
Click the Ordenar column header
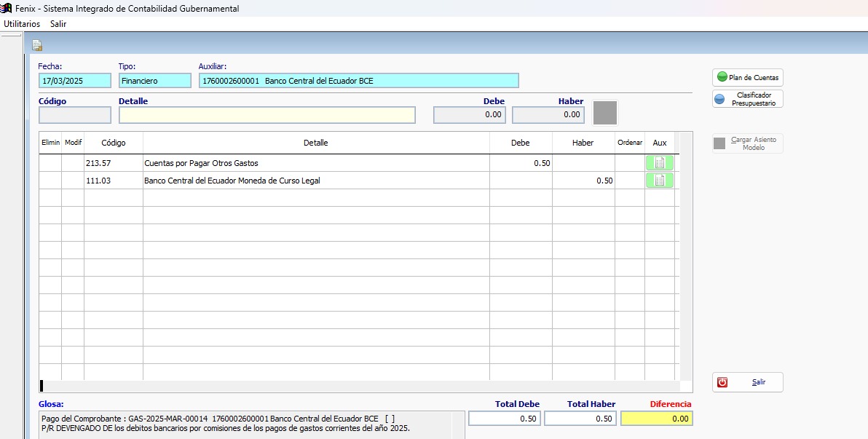[x=629, y=143]
